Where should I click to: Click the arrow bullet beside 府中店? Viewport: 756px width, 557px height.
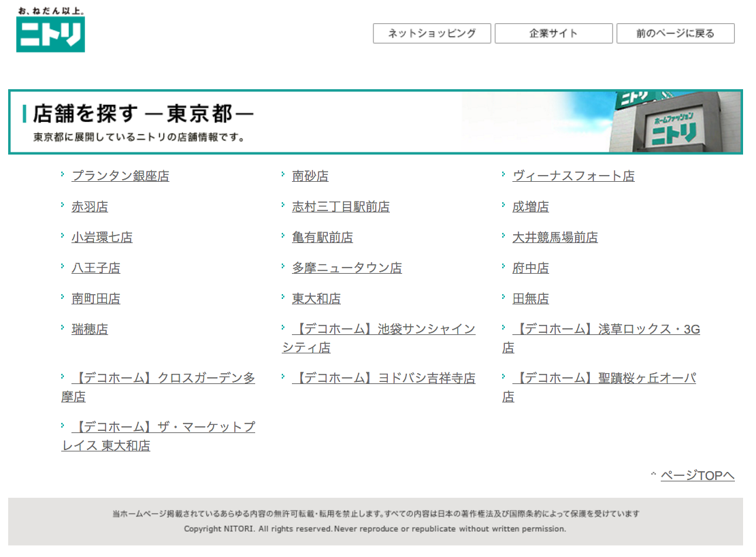point(504,266)
